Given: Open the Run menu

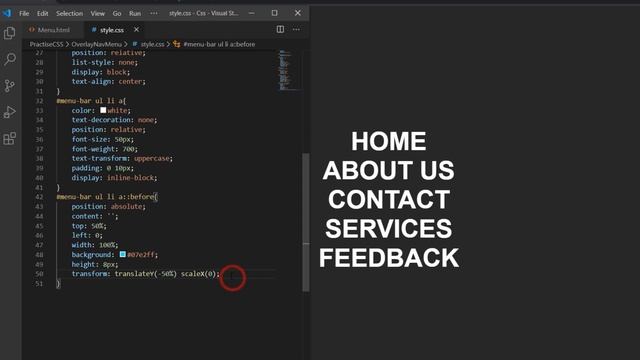Looking at the screenshot, I should 135,13.
